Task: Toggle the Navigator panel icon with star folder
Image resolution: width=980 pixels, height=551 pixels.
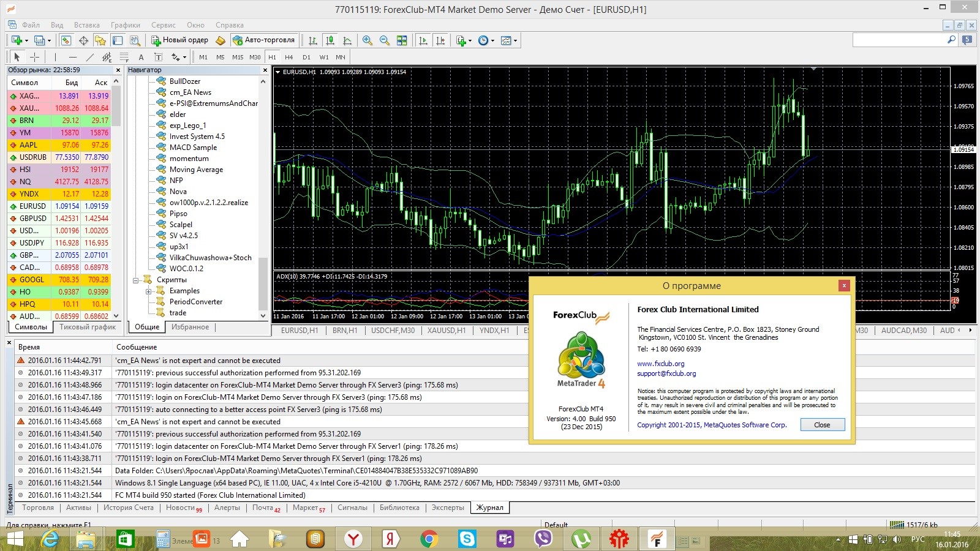Action: tap(100, 40)
